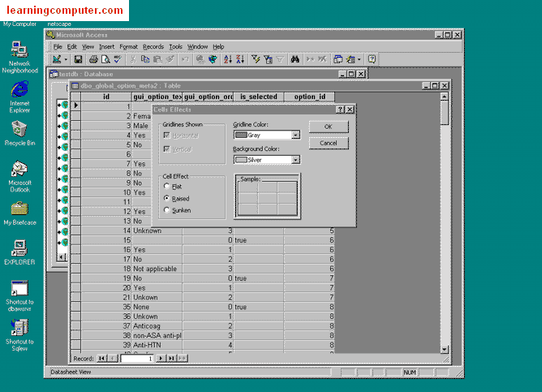Open the Window menu
Viewport: 542px width, 392px height.
[197, 47]
